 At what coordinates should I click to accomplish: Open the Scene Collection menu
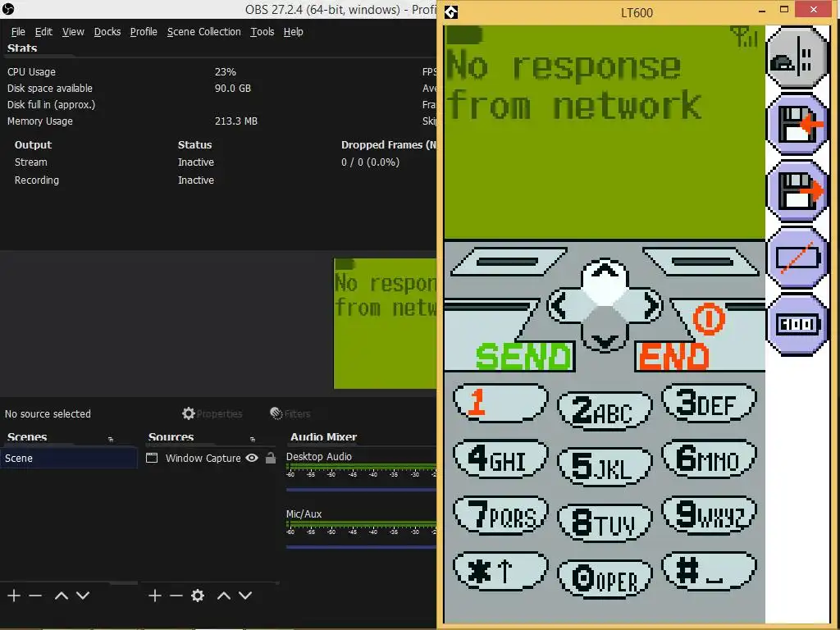(x=204, y=32)
